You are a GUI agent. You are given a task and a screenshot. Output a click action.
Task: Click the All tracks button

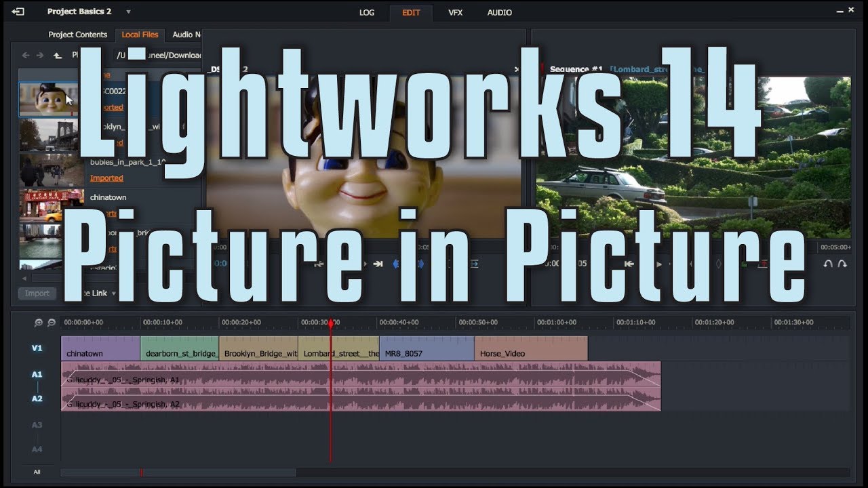pyautogui.click(x=37, y=472)
